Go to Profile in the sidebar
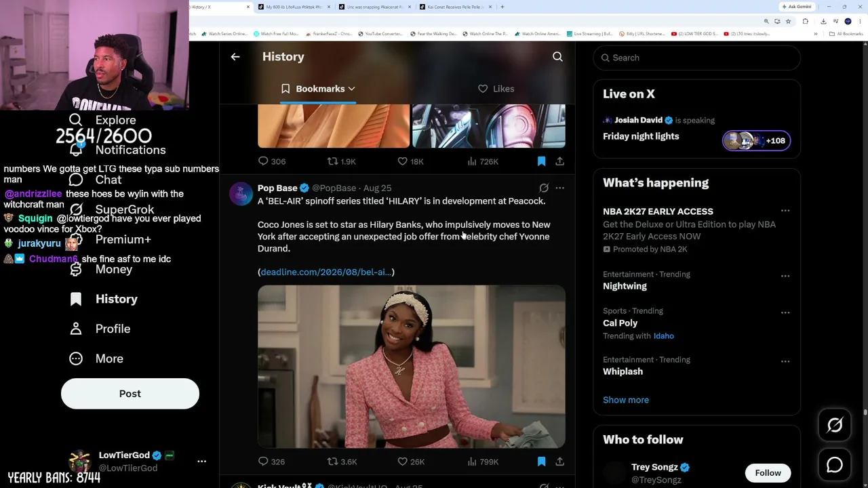The image size is (868, 488). point(100,329)
